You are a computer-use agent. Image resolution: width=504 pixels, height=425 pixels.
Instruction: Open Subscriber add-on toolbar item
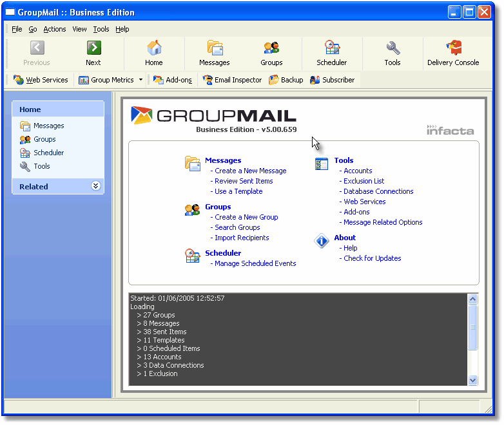coord(333,80)
